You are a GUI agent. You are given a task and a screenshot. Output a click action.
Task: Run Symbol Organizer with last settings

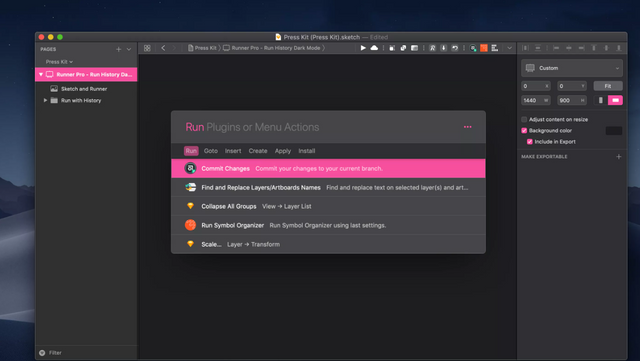tap(328, 225)
